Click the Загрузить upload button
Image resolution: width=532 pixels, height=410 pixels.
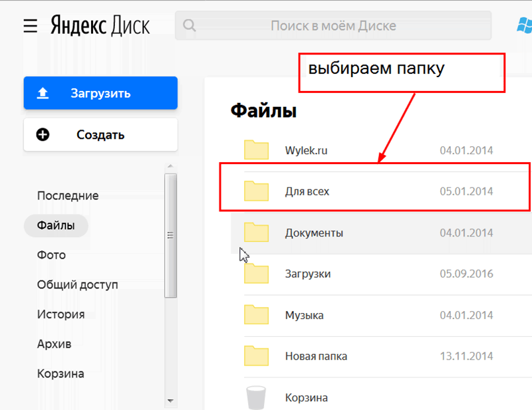coord(100,93)
